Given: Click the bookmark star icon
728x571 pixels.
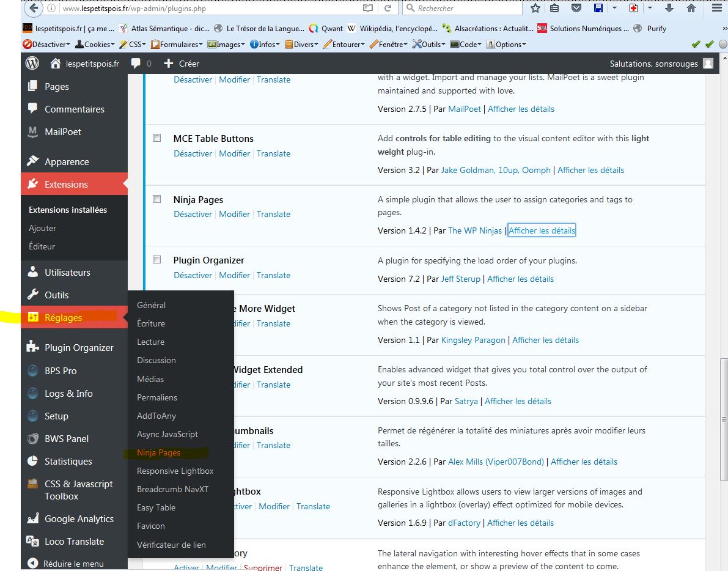Looking at the screenshot, I should [535, 9].
